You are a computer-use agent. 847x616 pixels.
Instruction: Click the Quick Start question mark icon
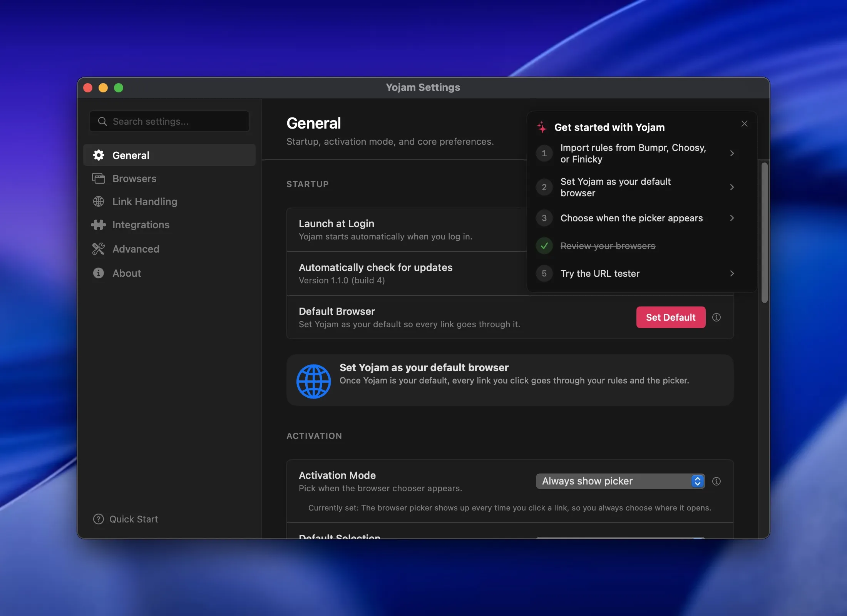[x=99, y=519]
